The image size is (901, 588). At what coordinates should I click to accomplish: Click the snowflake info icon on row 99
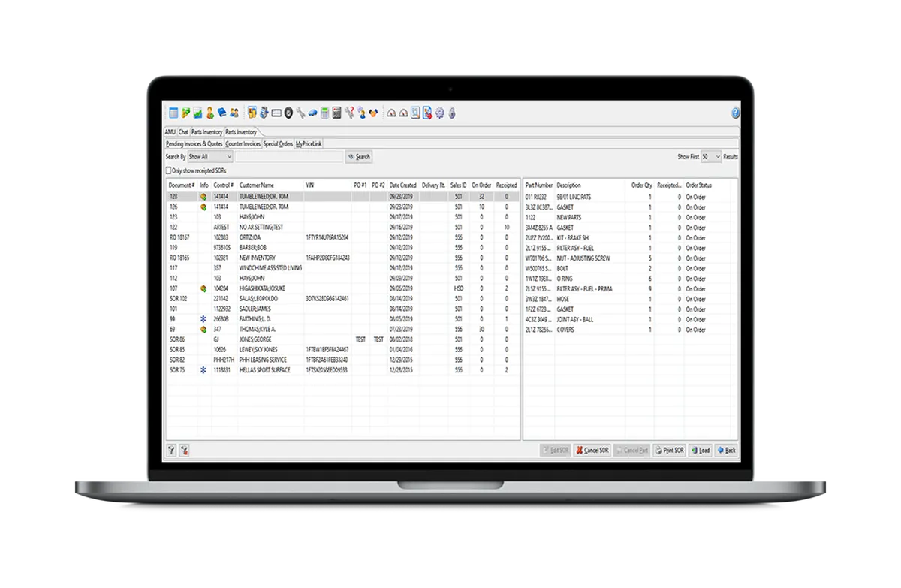pos(203,319)
